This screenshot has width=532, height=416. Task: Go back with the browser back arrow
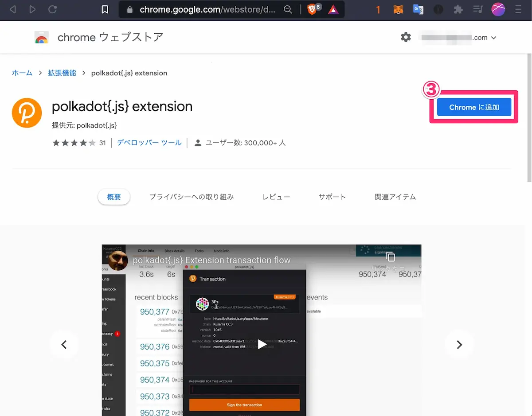point(12,9)
